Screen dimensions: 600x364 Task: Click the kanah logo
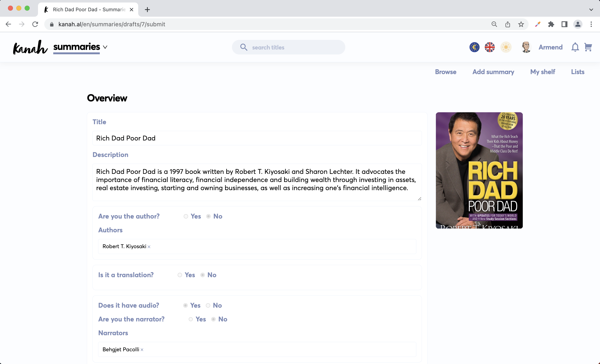point(30,47)
